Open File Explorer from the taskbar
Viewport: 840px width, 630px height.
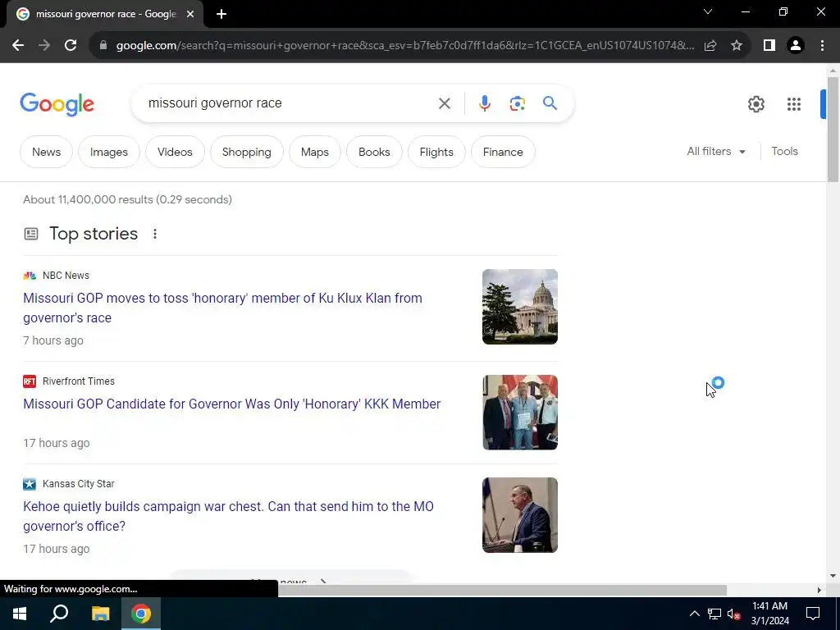[x=100, y=614]
